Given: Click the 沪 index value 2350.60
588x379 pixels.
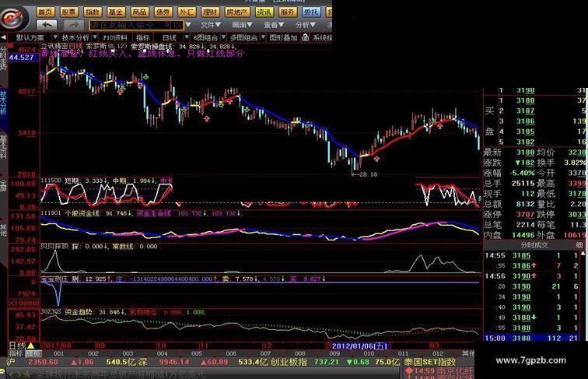Looking at the screenshot, I should point(43,362).
